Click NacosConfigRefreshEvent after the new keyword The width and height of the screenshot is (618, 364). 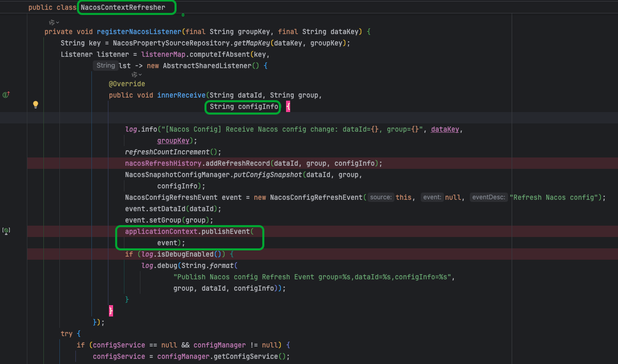click(x=316, y=197)
